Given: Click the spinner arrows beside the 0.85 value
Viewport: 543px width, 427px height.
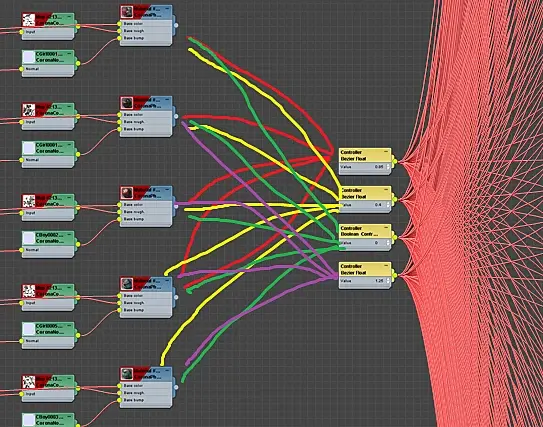Looking at the screenshot, I should [388, 167].
